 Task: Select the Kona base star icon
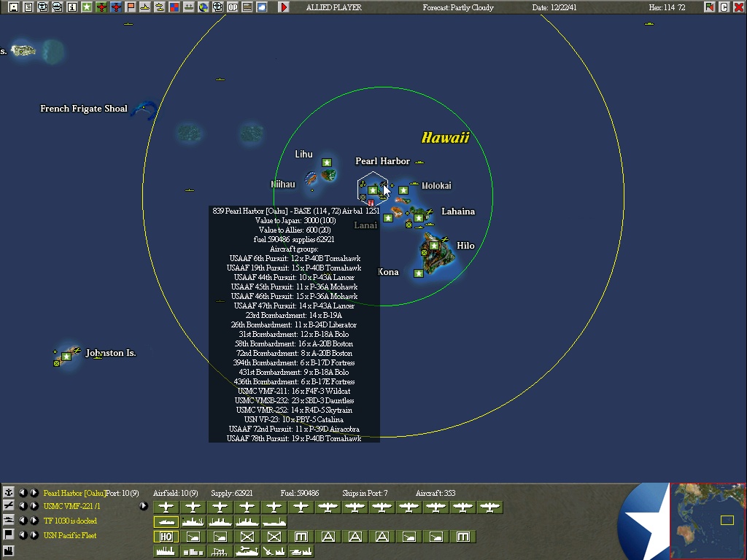coord(418,273)
